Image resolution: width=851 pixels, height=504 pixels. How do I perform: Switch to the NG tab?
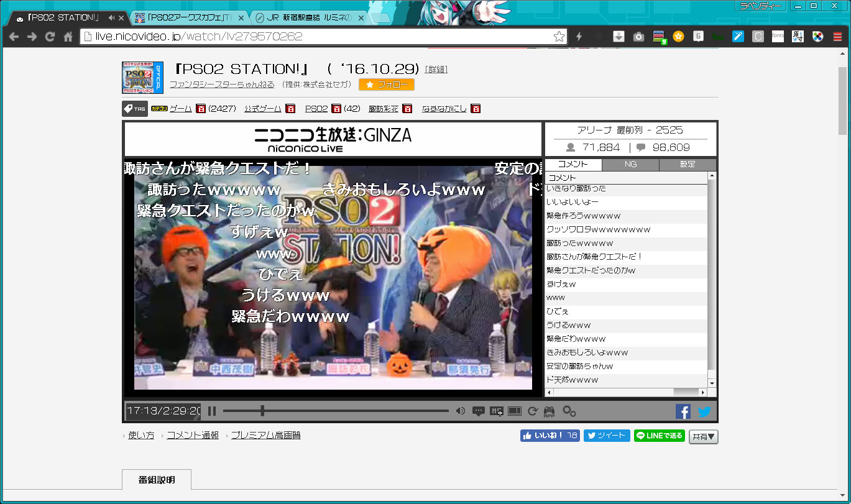coord(630,165)
